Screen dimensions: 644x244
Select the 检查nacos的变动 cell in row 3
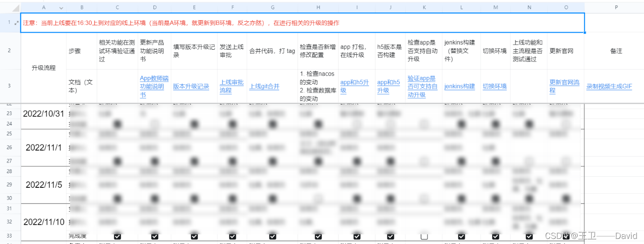(x=318, y=86)
